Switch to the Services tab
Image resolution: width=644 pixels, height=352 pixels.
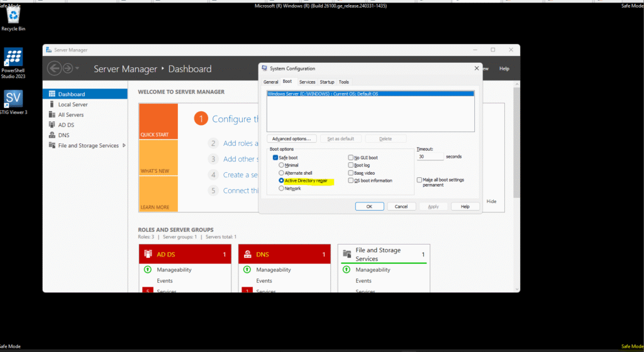coord(307,82)
